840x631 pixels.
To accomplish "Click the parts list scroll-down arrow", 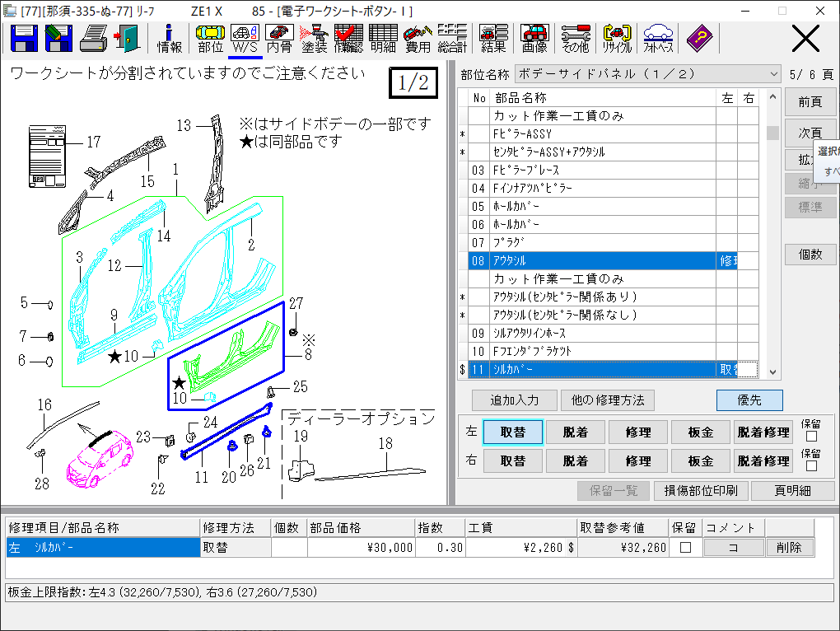I will 772,372.
